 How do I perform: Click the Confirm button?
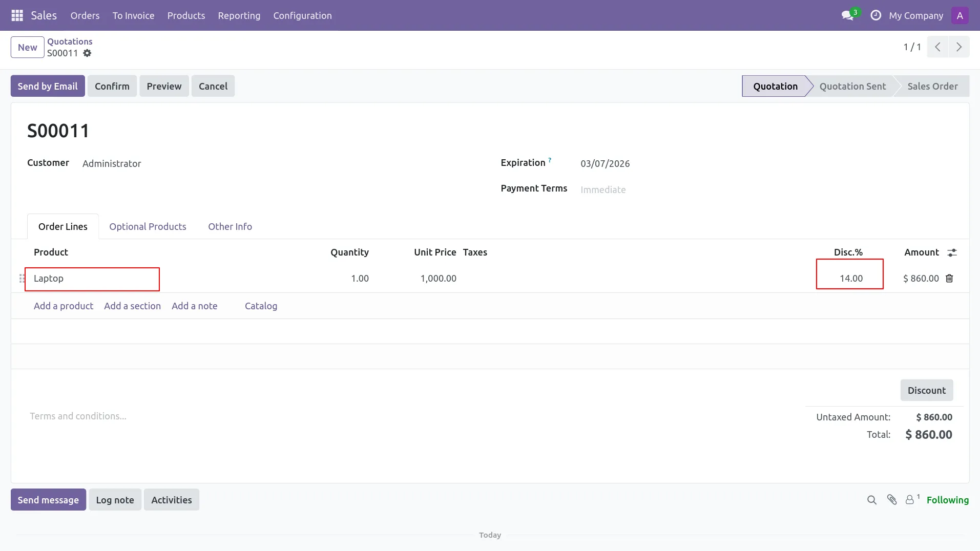coord(112,86)
